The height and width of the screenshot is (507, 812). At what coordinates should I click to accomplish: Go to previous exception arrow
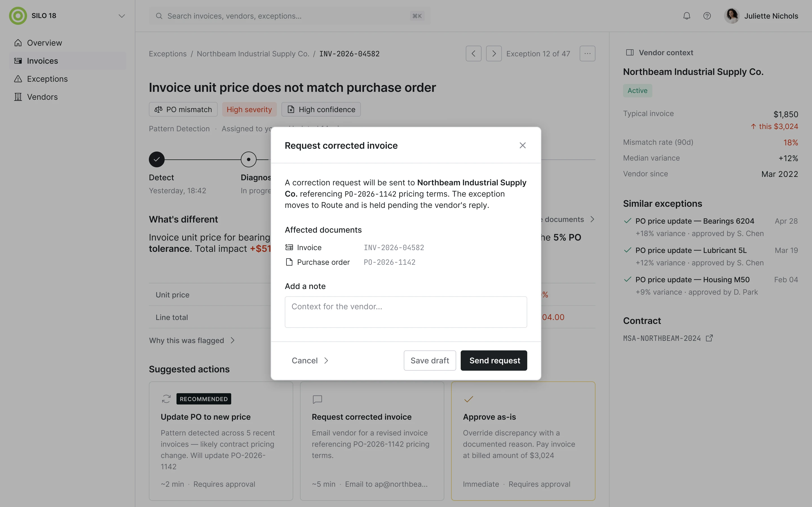point(473,54)
